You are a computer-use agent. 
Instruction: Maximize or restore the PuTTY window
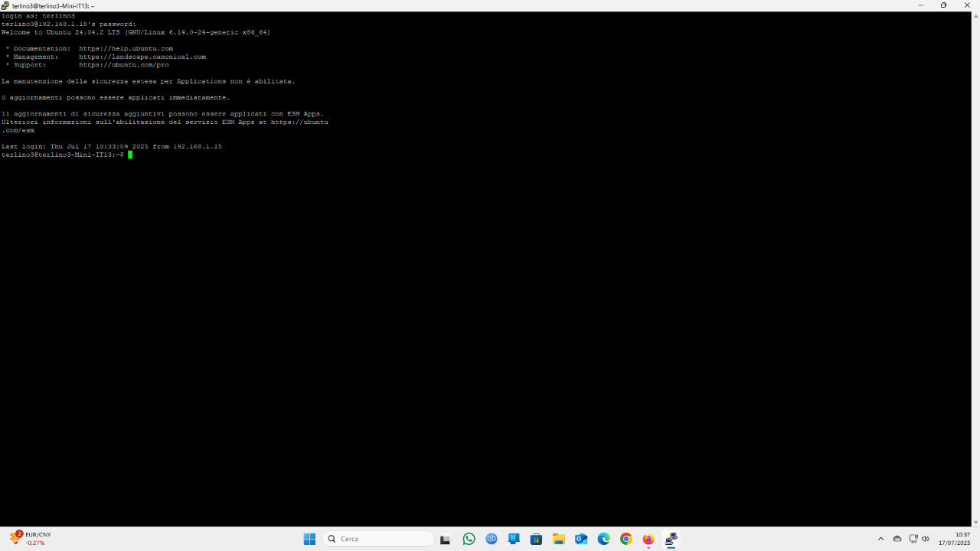tap(943, 5)
